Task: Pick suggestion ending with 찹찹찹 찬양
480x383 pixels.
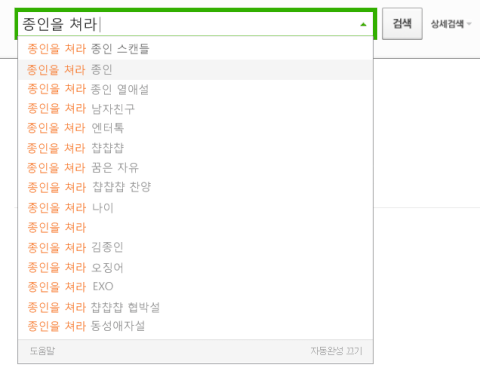Action: coord(195,187)
